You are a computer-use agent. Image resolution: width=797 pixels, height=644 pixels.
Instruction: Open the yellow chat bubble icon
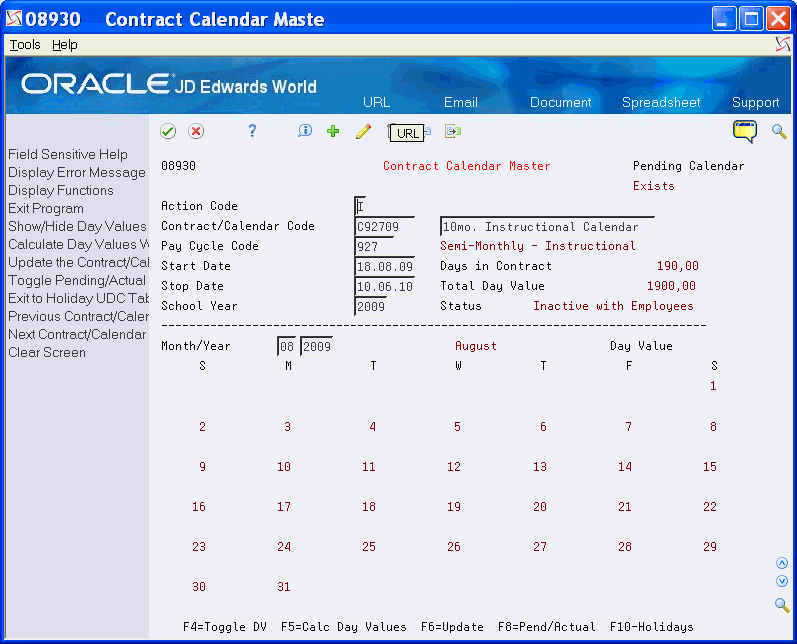coord(745,132)
